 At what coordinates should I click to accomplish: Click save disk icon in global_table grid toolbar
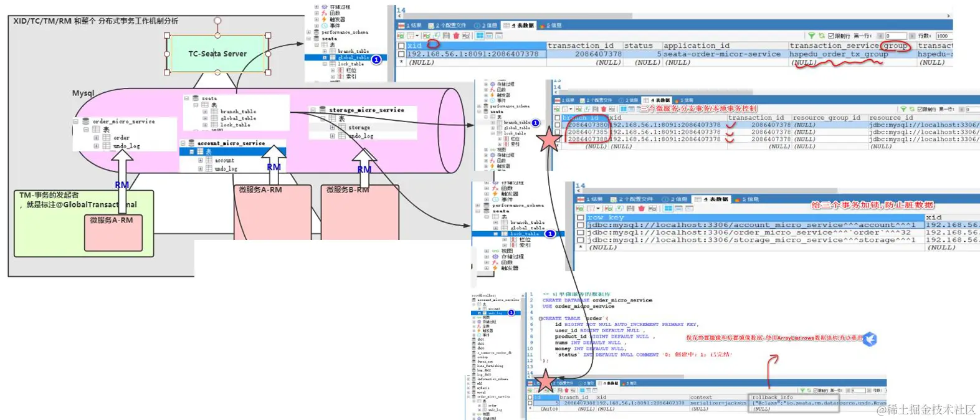(446, 36)
